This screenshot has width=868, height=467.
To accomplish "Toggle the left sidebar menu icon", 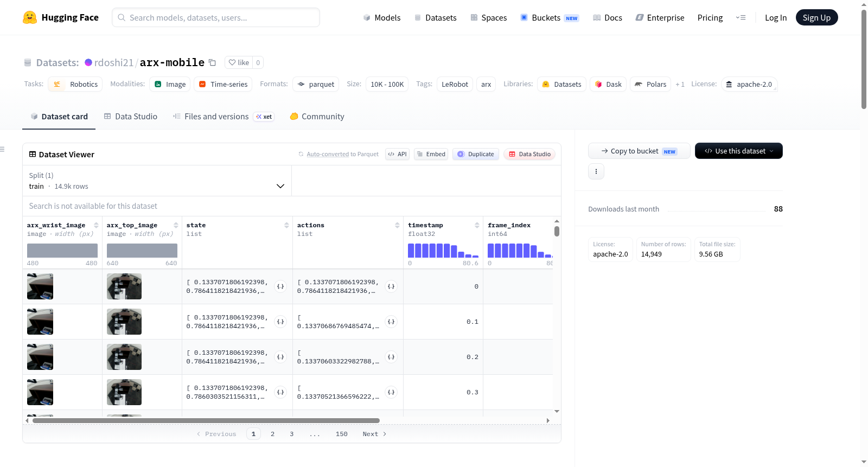I will (x=3, y=149).
